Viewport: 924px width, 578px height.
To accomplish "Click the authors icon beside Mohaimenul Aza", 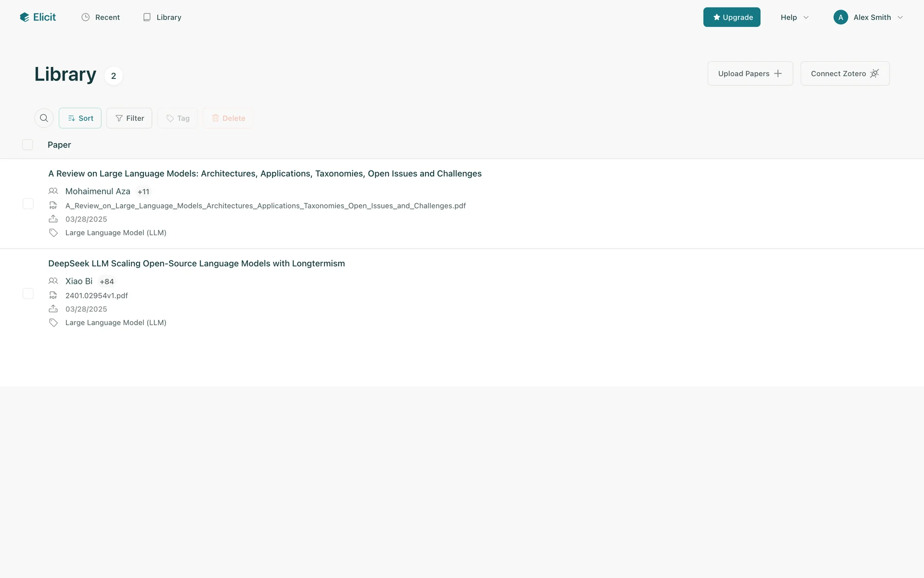I will 53,191.
